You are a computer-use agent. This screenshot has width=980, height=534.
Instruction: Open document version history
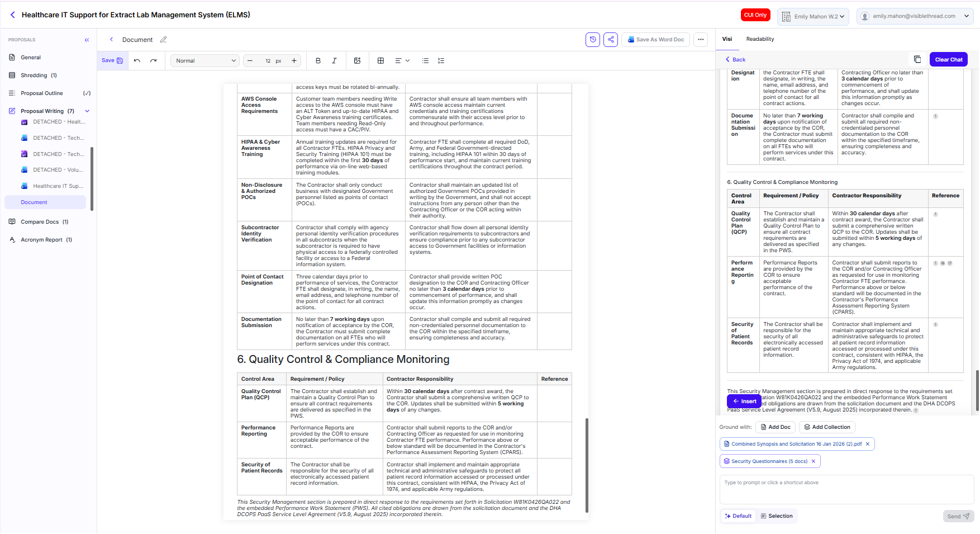[x=593, y=40]
